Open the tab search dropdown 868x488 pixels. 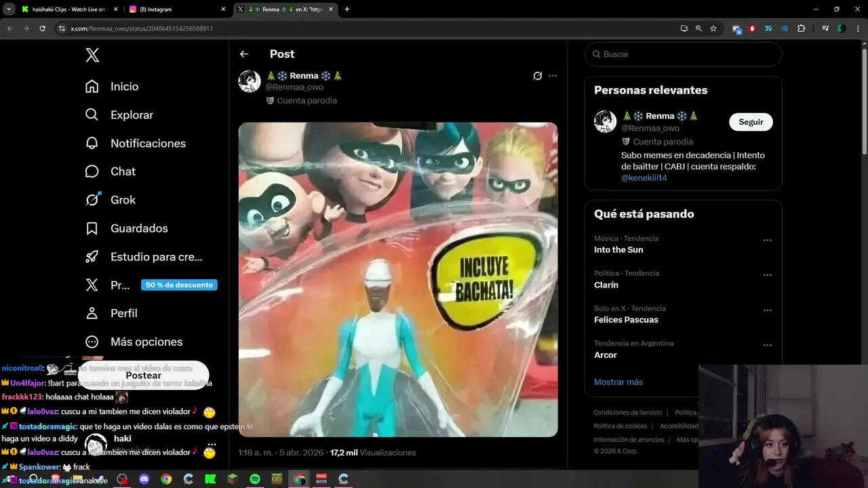pos(9,9)
